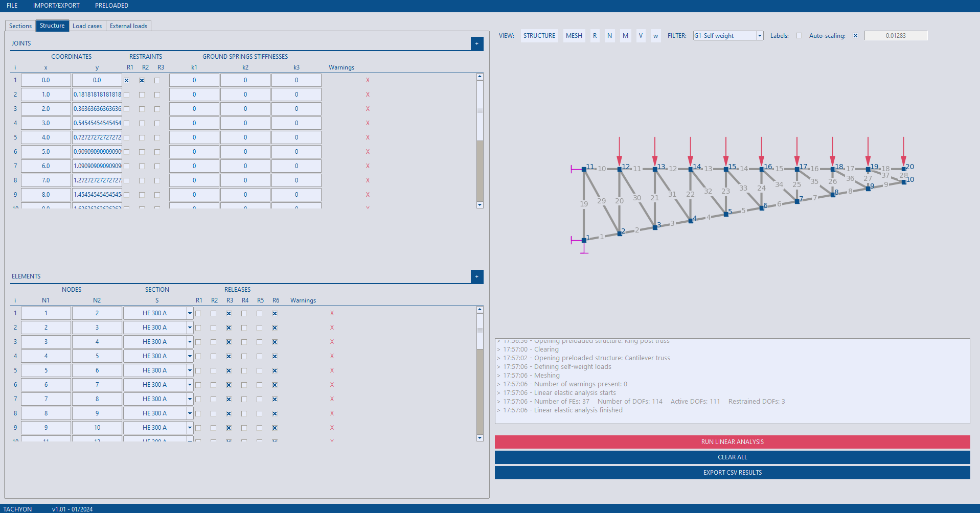Viewport: 980px width, 513px height.
Task: Show displacement w diagram
Action: point(655,36)
